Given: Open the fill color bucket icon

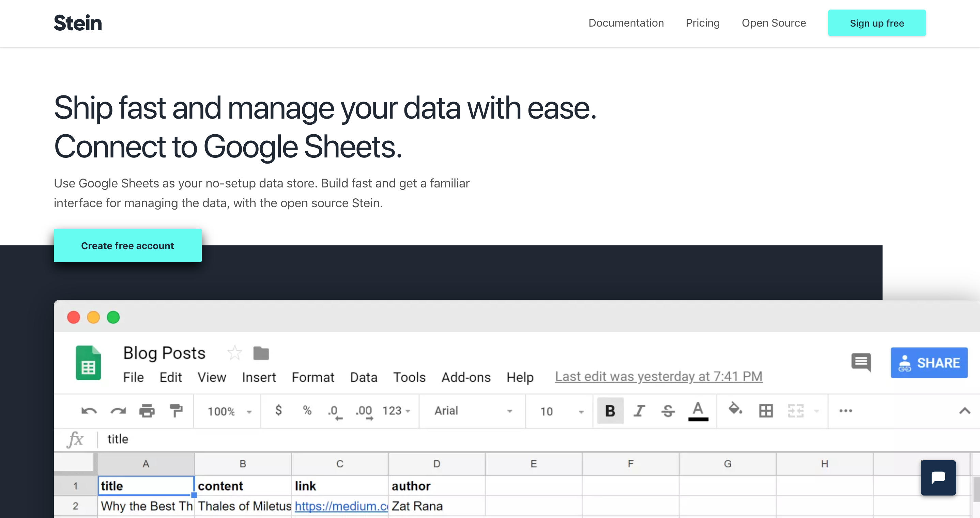Looking at the screenshot, I should (735, 410).
